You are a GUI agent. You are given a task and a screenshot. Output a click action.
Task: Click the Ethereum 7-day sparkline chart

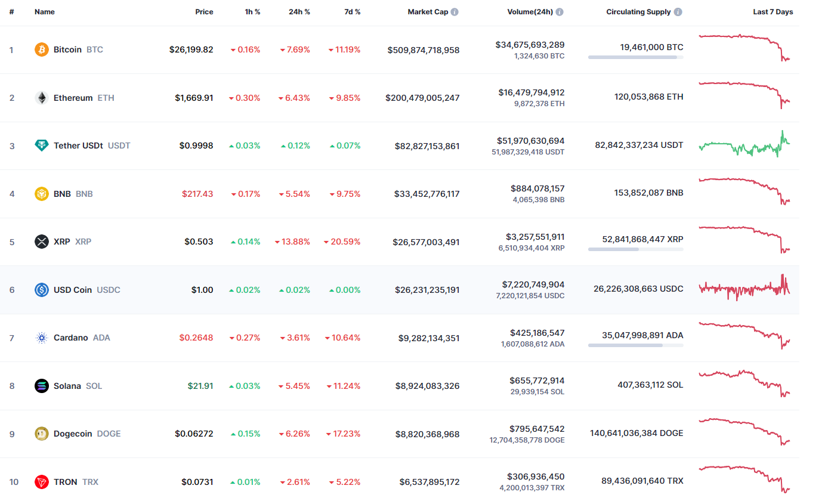tap(744, 95)
